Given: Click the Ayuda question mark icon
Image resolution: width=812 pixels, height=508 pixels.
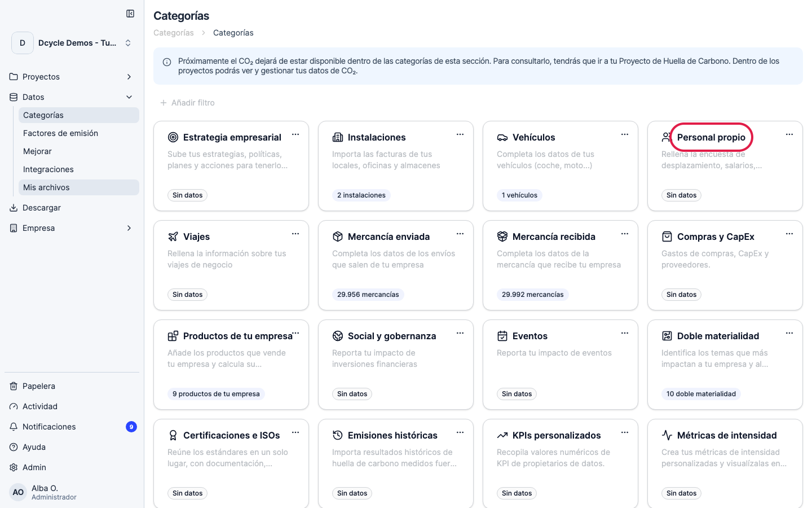Looking at the screenshot, I should (14, 447).
